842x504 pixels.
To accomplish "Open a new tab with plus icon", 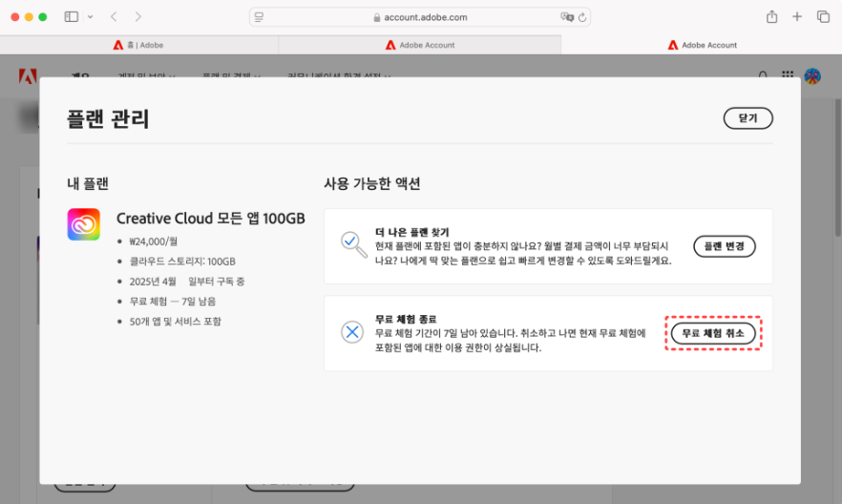I will (797, 16).
